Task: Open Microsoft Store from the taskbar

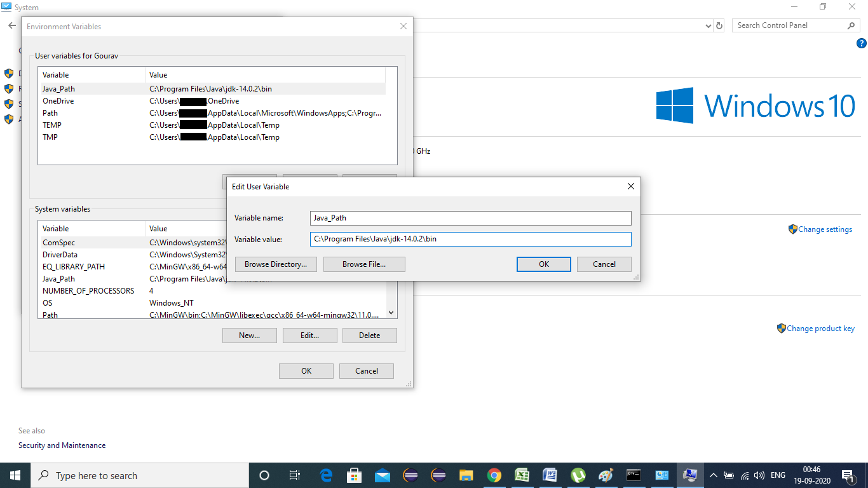Action: (x=355, y=475)
